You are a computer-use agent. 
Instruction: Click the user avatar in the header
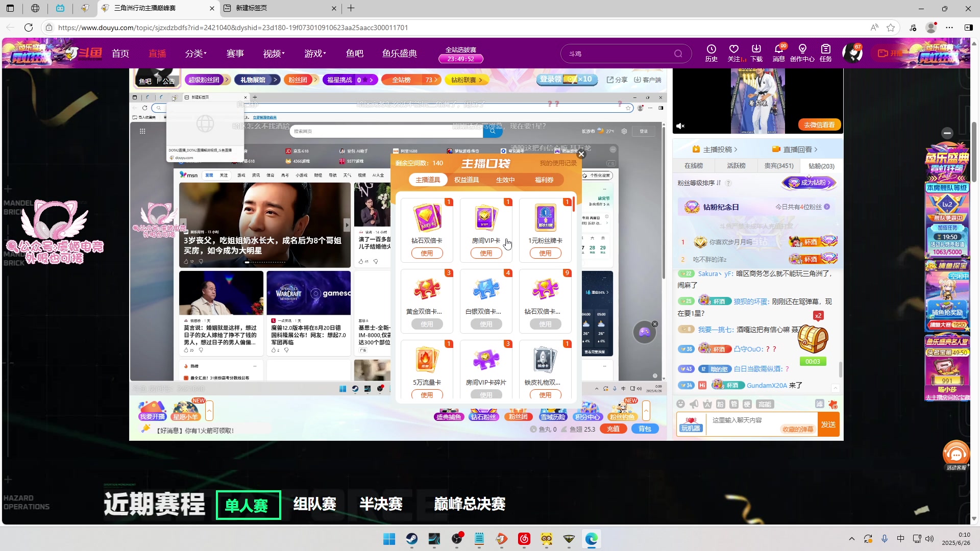[x=852, y=53]
